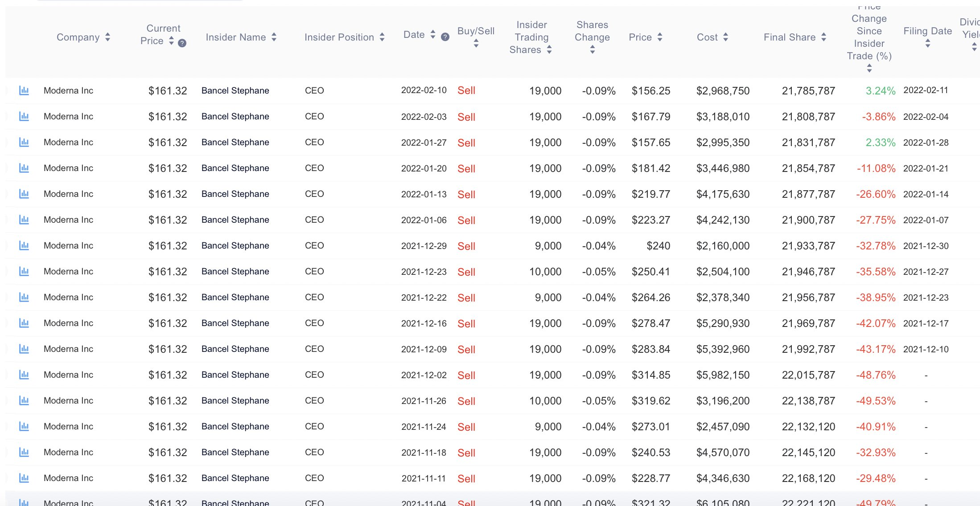Sort by Price Change Since Insider Trade column

click(x=869, y=68)
